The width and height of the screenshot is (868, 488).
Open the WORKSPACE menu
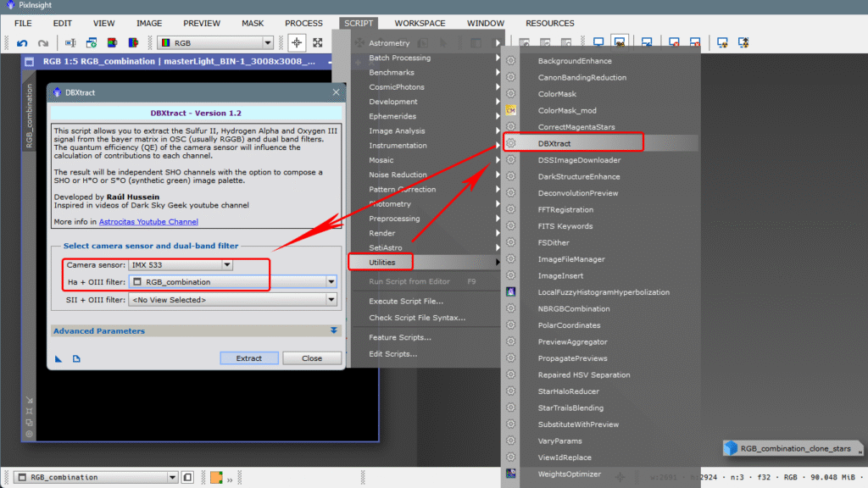[x=420, y=23]
